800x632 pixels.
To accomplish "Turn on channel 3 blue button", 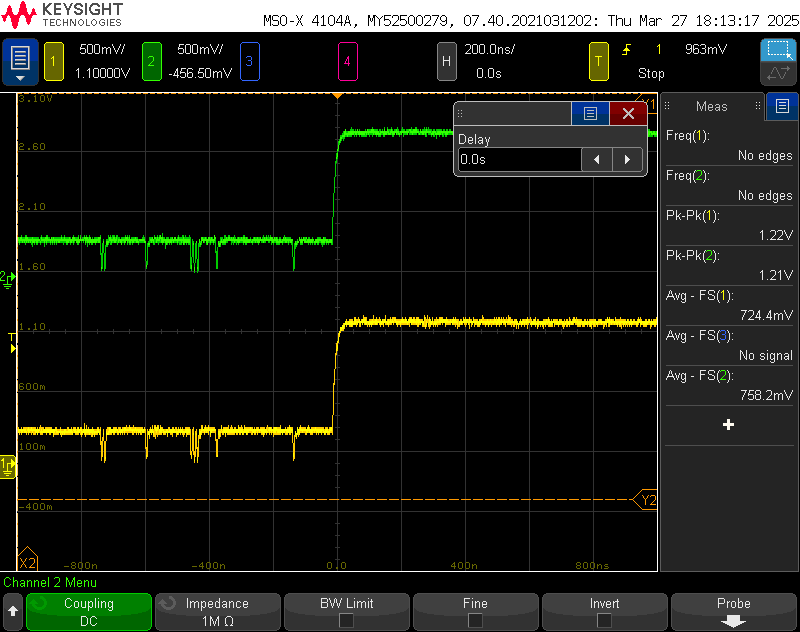I will [x=249, y=62].
